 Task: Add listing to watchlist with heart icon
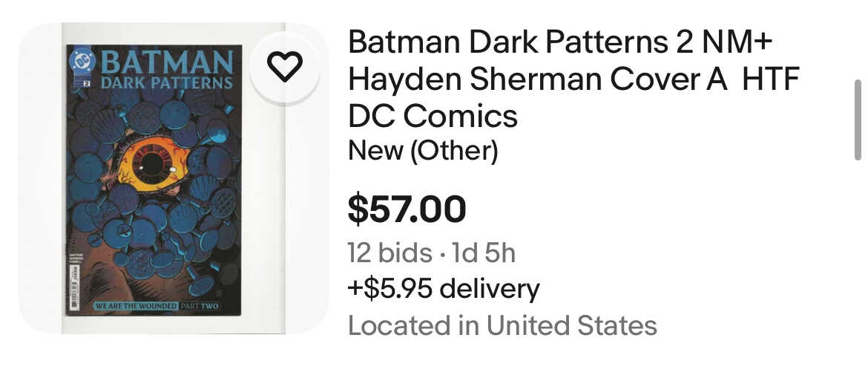point(285,67)
